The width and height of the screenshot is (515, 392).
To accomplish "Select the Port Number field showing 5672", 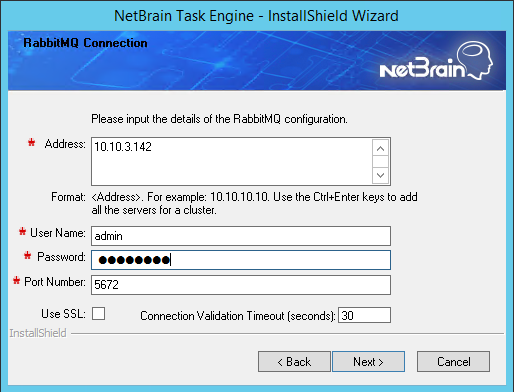I will coord(241,285).
